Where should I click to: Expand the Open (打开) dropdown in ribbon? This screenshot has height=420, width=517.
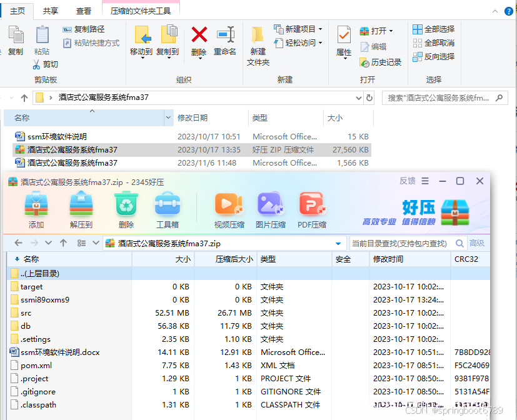391,31
